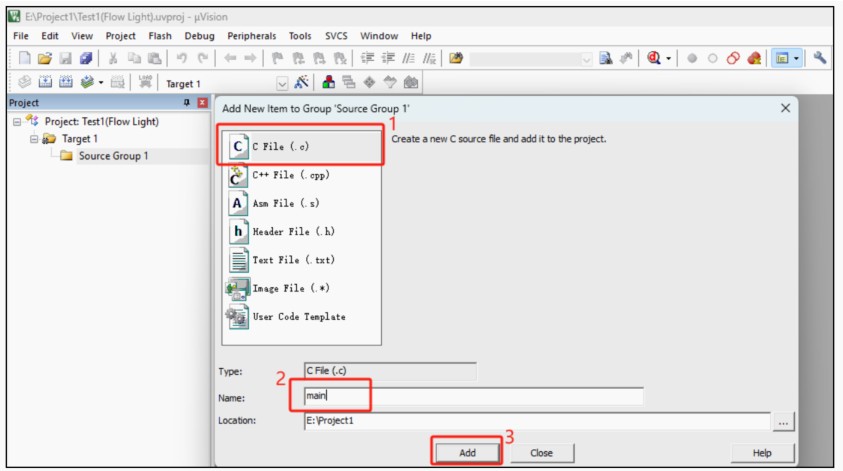Viewport: 843px width, 471px height.
Task: Click into the Name text field
Action: click(472, 396)
